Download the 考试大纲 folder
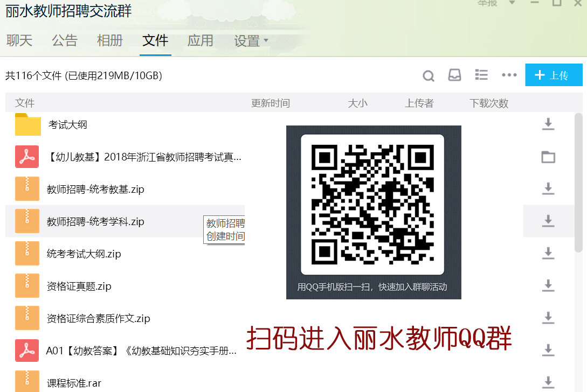Screen dimensions: 587x392 (x=548, y=124)
